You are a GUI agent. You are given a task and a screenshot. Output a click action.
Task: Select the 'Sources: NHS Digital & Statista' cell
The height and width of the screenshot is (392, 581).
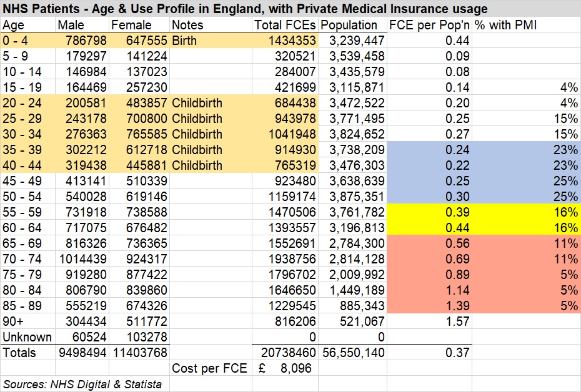coord(82,384)
